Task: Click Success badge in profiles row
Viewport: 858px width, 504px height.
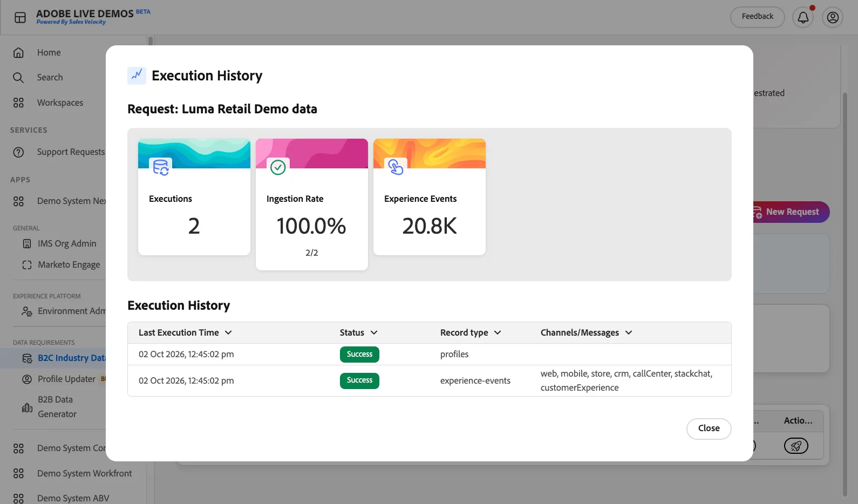Action: pos(359,354)
